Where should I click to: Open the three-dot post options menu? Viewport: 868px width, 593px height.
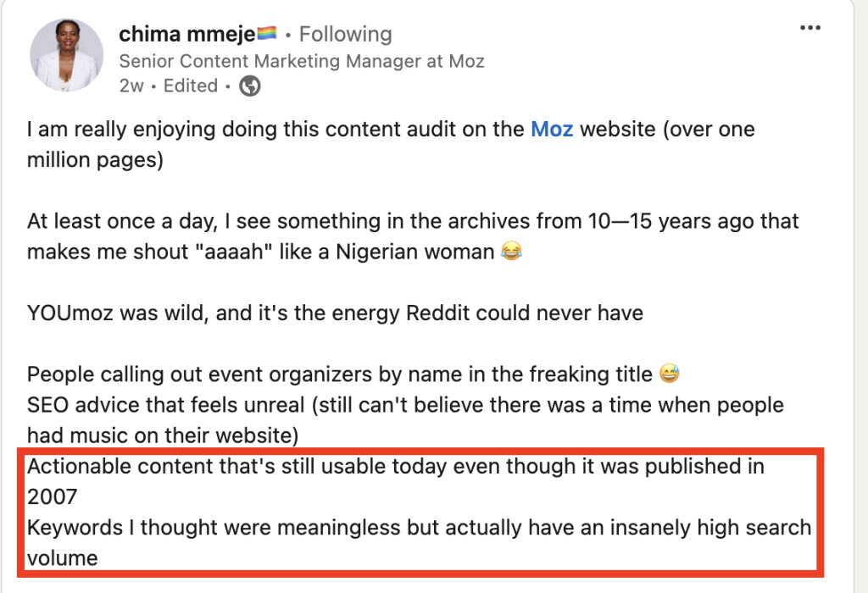(810, 28)
